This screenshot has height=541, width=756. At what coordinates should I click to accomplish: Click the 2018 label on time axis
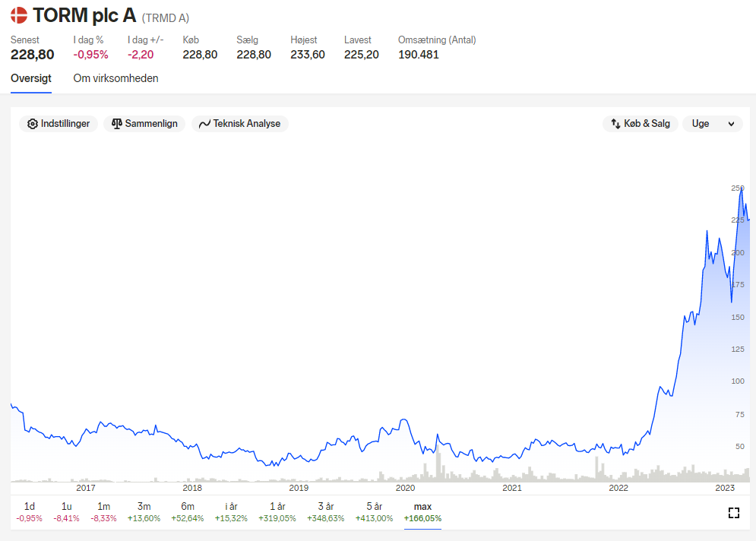point(192,488)
